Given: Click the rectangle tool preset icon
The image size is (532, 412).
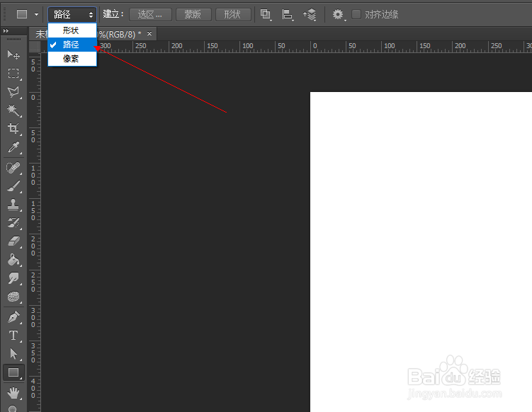Looking at the screenshot, I should coord(22,14).
